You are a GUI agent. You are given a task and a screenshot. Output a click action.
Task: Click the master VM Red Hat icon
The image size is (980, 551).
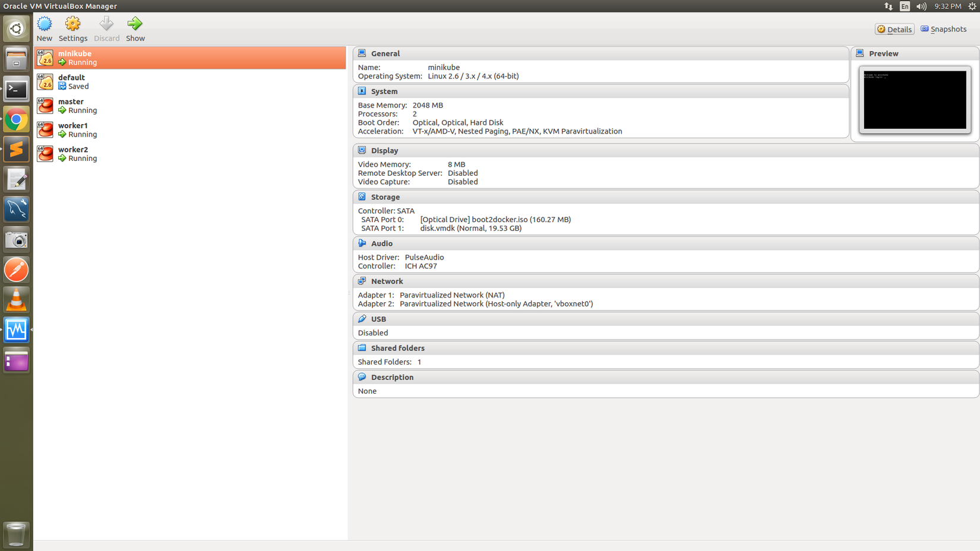(45, 106)
